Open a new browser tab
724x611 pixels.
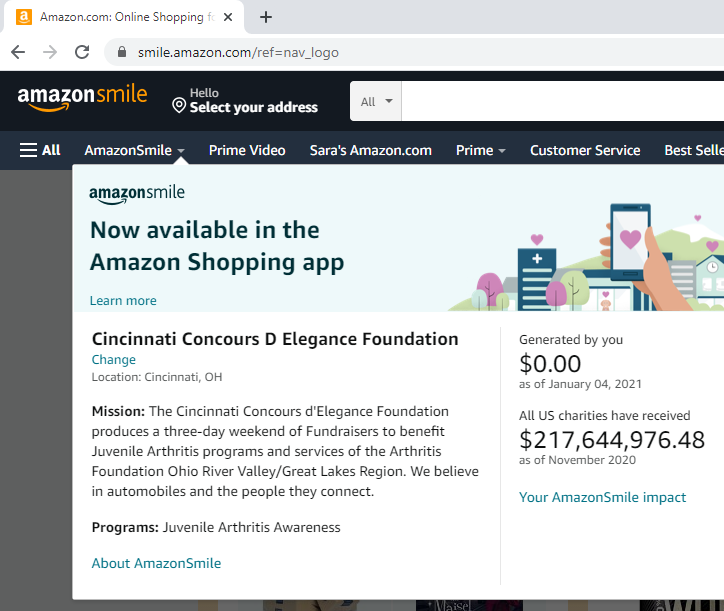266,17
